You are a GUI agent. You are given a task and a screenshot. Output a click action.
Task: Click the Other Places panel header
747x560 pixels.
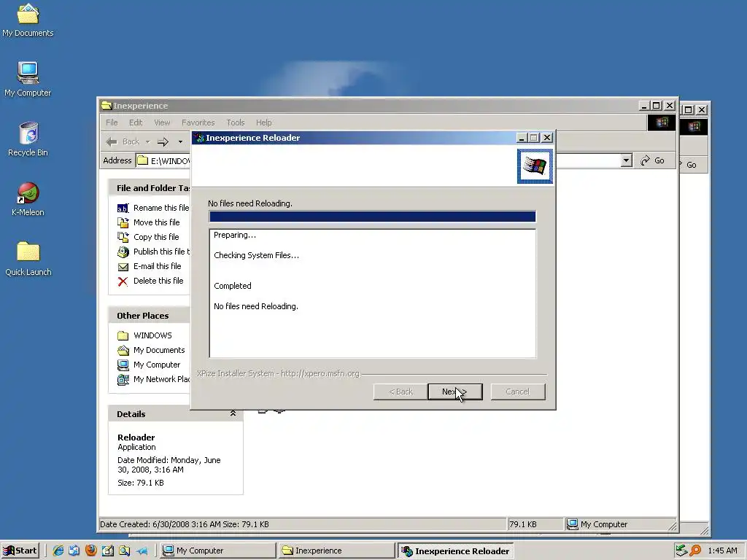tap(149, 315)
